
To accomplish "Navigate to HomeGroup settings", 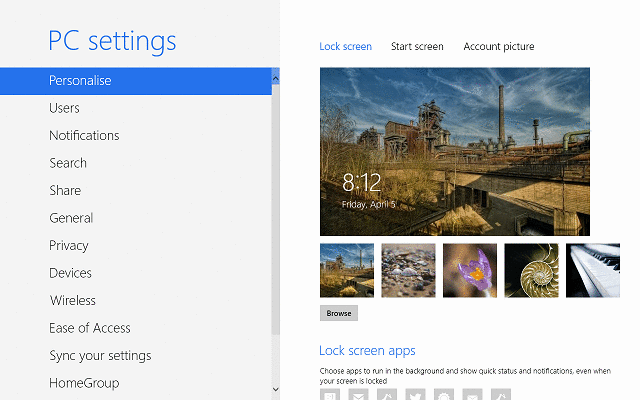I will (84, 383).
